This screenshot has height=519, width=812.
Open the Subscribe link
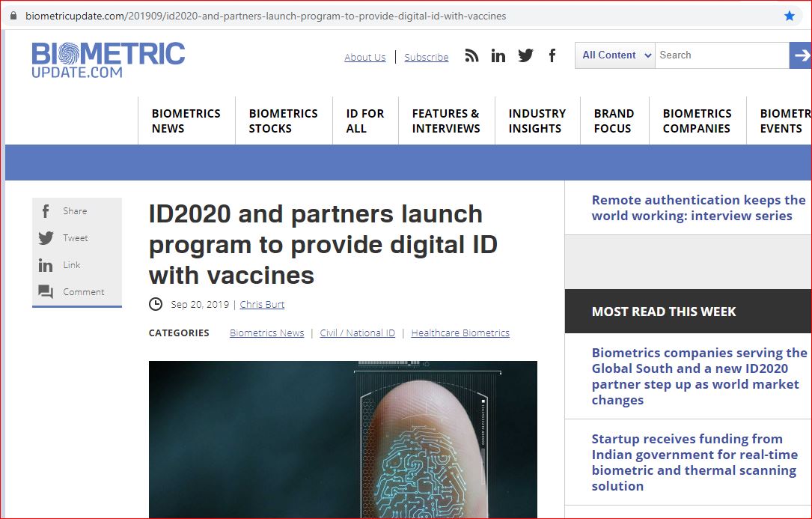click(426, 57)
